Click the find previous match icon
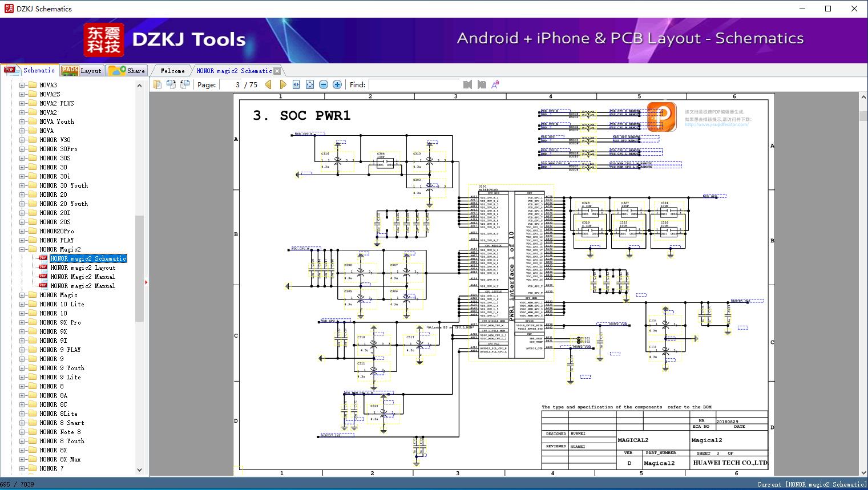868x490 pixels. point(468,84)
